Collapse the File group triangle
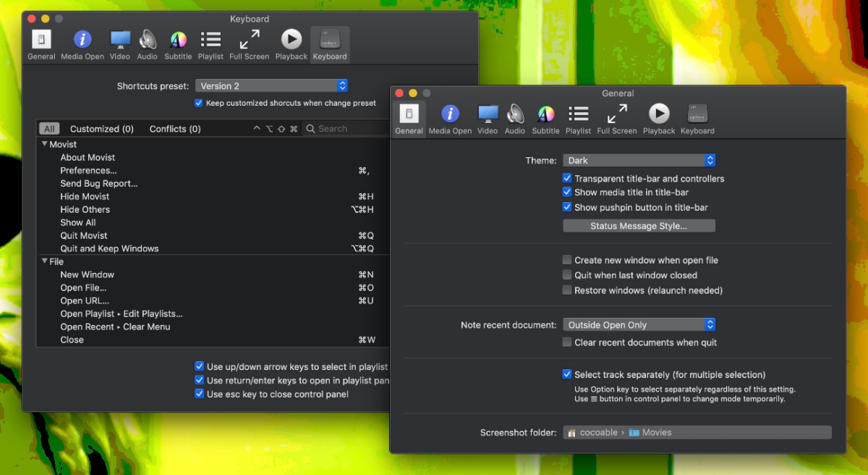This screenshot has height=475, width=868. 45,261
